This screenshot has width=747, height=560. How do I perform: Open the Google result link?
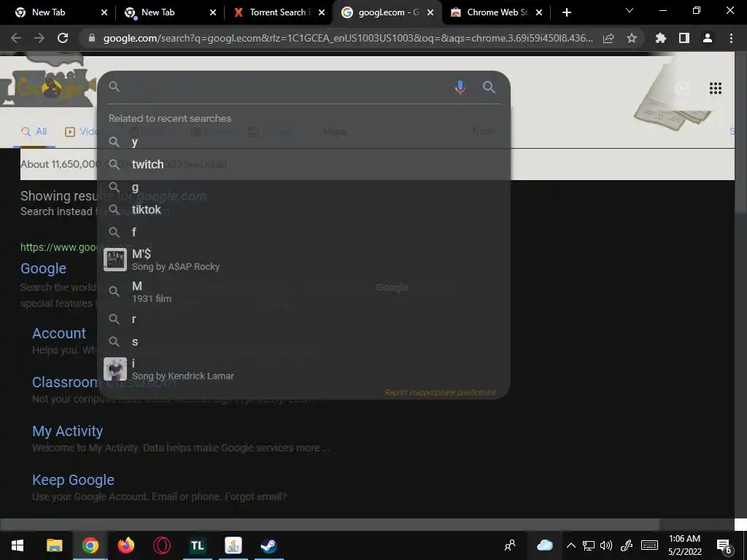[43, 268]
